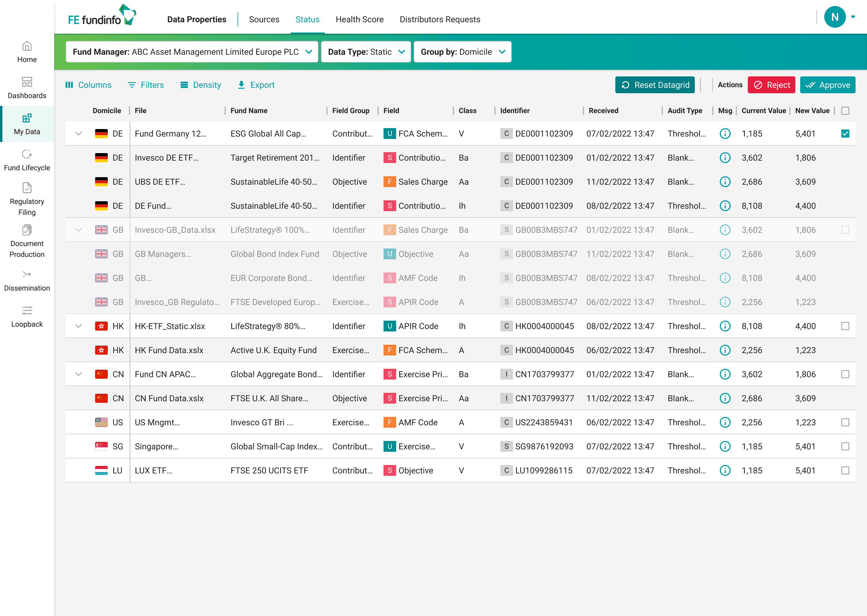
Task: Open the user avatar N menu
Action: tap(834, 17)
